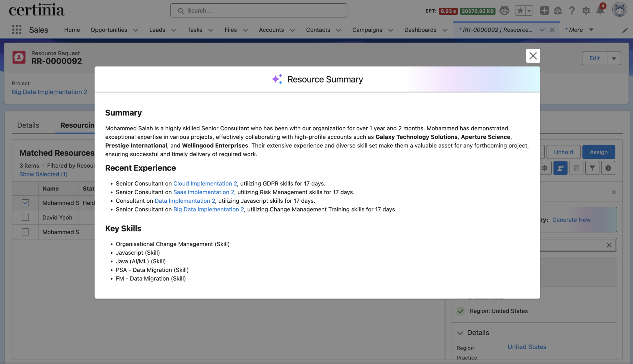
Task: Open the Dashboards navigation item
Action: (x=420, y=30)
